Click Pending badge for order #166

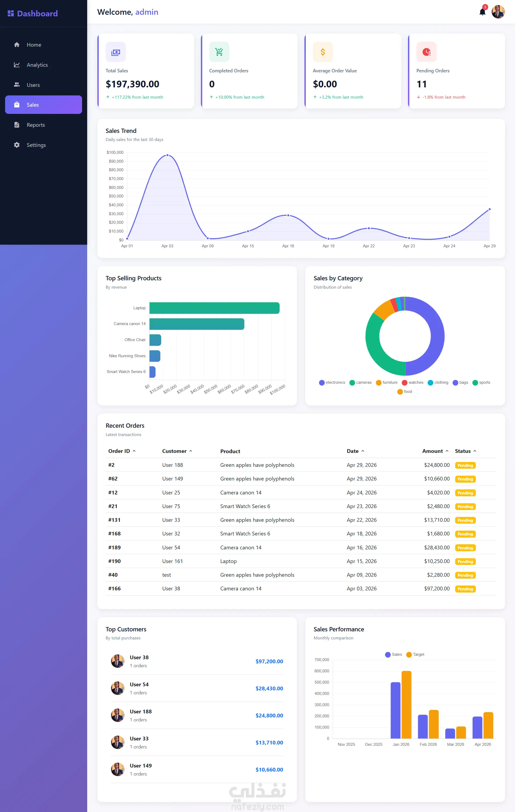[x=465, y=589]
